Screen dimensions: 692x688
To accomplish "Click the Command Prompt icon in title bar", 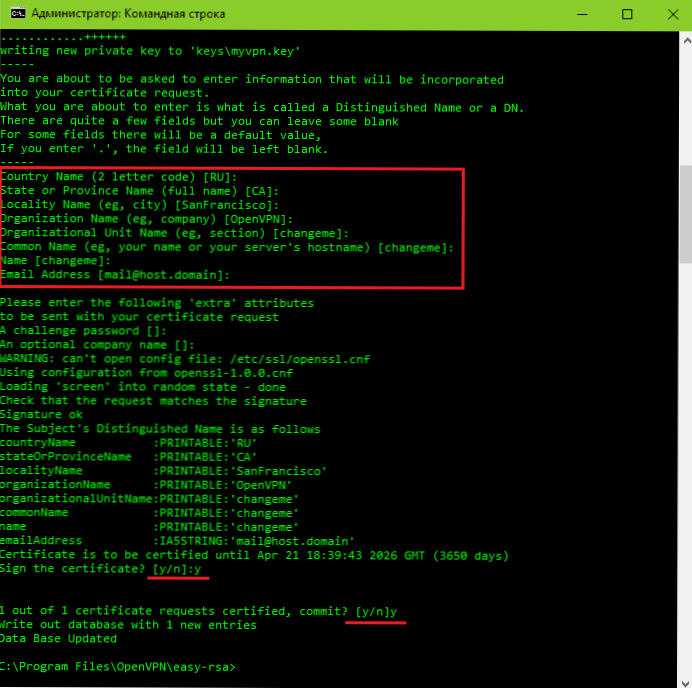I will tap(15, 14).
